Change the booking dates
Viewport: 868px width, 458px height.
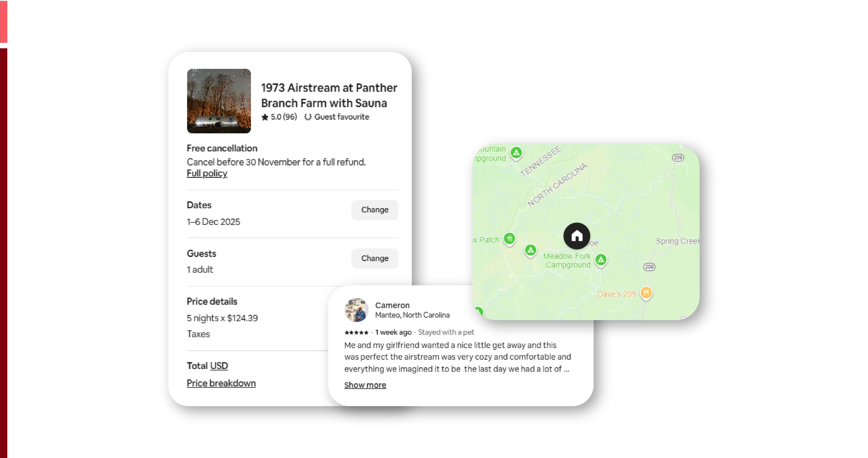pyautogui.click(x=375, y=210)
